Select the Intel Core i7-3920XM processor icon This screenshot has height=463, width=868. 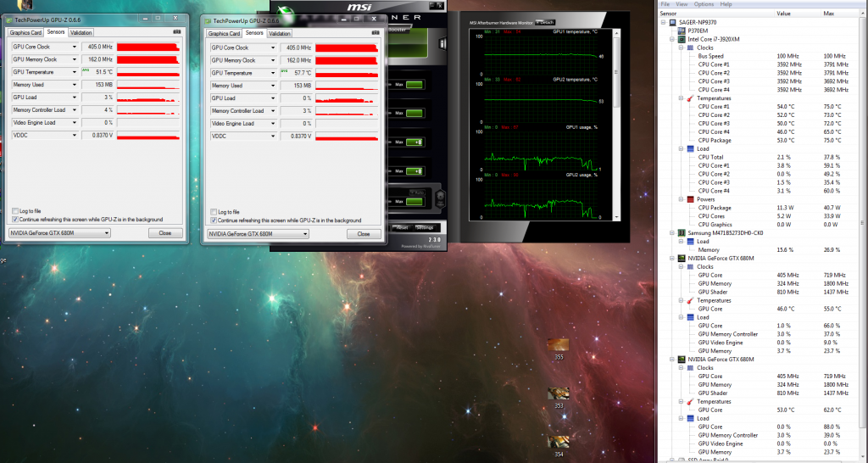(682, 39)
